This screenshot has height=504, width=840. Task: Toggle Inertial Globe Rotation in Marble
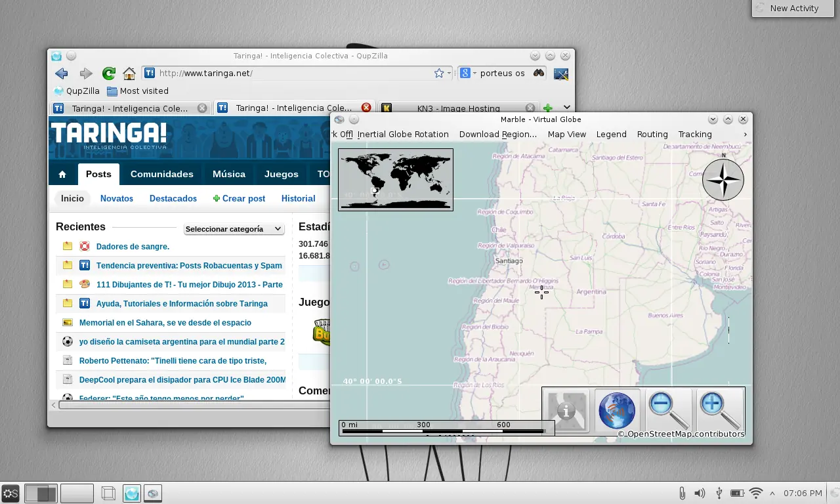pos(403,135)
